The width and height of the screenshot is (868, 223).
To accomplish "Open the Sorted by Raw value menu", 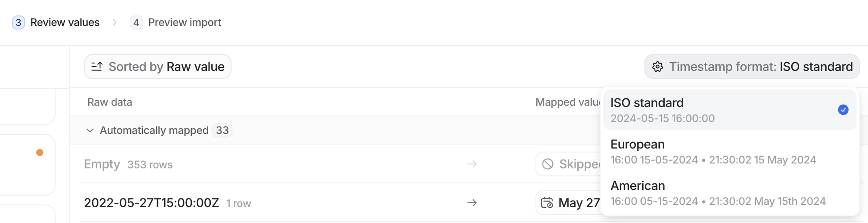I will pos(157,67).
